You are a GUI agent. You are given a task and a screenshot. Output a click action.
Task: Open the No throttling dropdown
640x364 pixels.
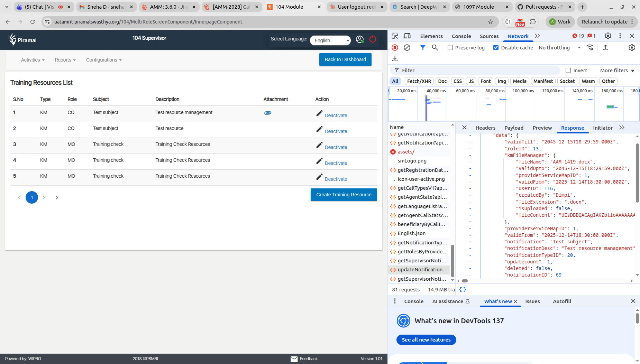[559, 48]
